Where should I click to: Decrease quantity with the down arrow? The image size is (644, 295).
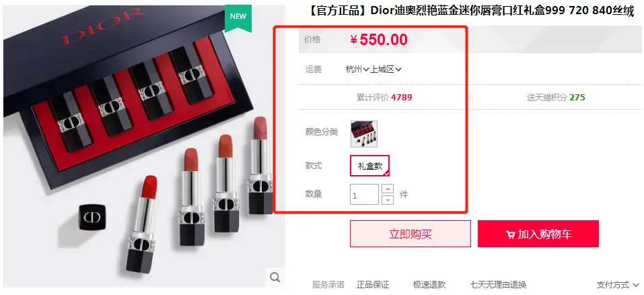click(388, 199)
